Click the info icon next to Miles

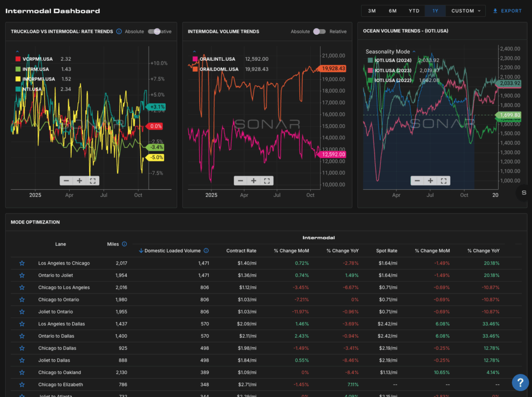124,244
